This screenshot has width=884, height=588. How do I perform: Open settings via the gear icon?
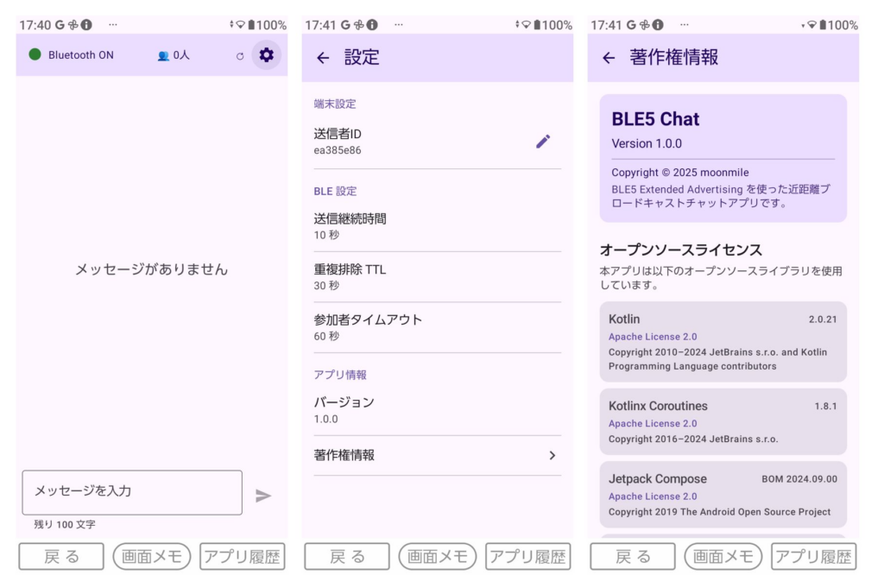266,55
